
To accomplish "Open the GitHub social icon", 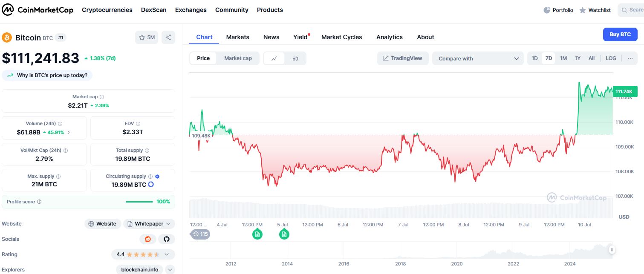I will point(167,239).
